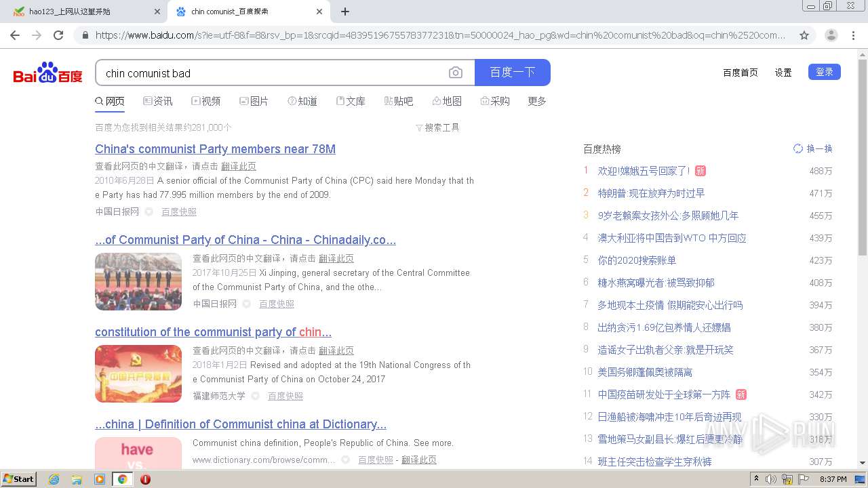Switch to 贴吧 tab
Image resolution: width=868 pixels, height=488 pixels.
coord(399,101)
